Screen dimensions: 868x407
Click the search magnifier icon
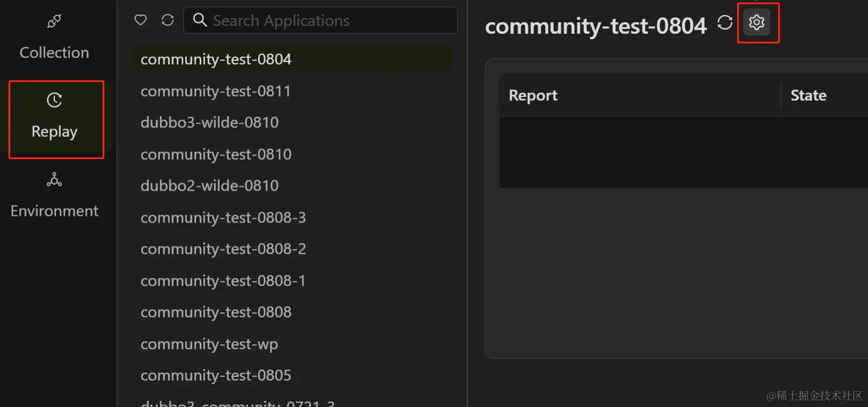[200, 21]
